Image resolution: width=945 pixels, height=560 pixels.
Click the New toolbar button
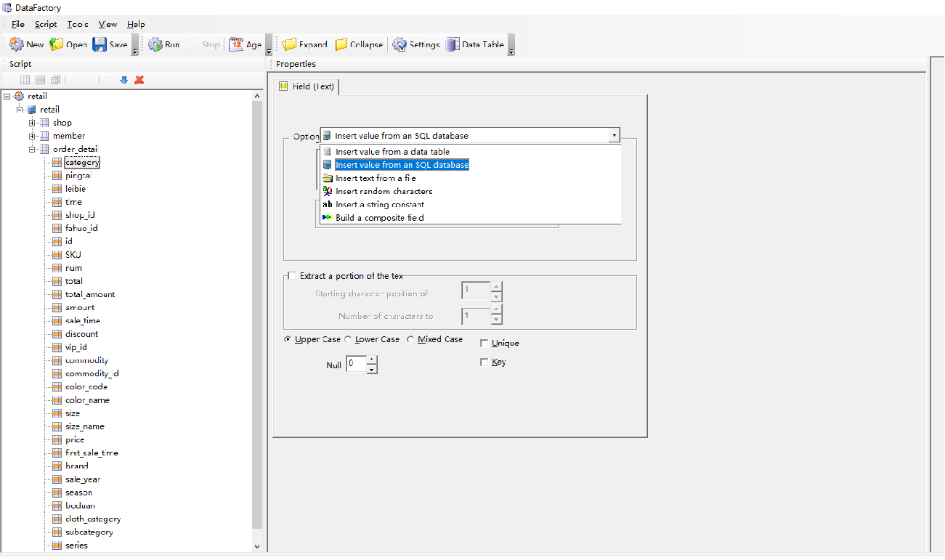click(26, 44)
